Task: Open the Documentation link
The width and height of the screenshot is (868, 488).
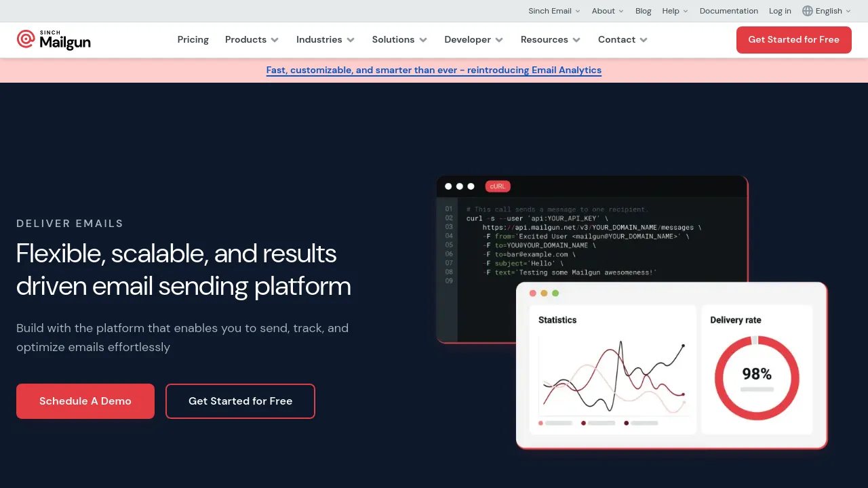Action: pos(729,11)
